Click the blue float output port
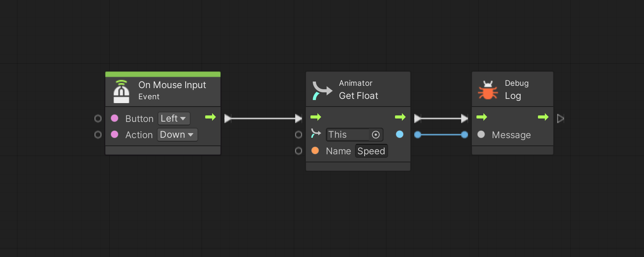644x257 pixels. click(400, 134)
